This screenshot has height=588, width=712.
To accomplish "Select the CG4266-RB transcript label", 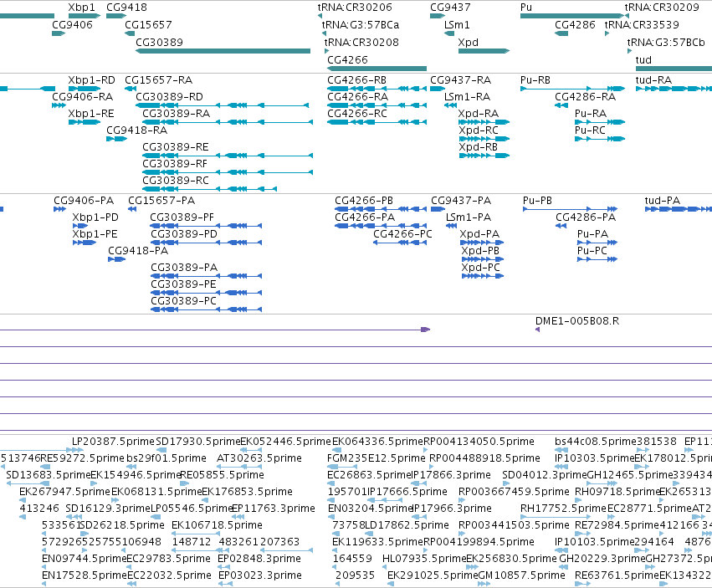I will point(357,80).
